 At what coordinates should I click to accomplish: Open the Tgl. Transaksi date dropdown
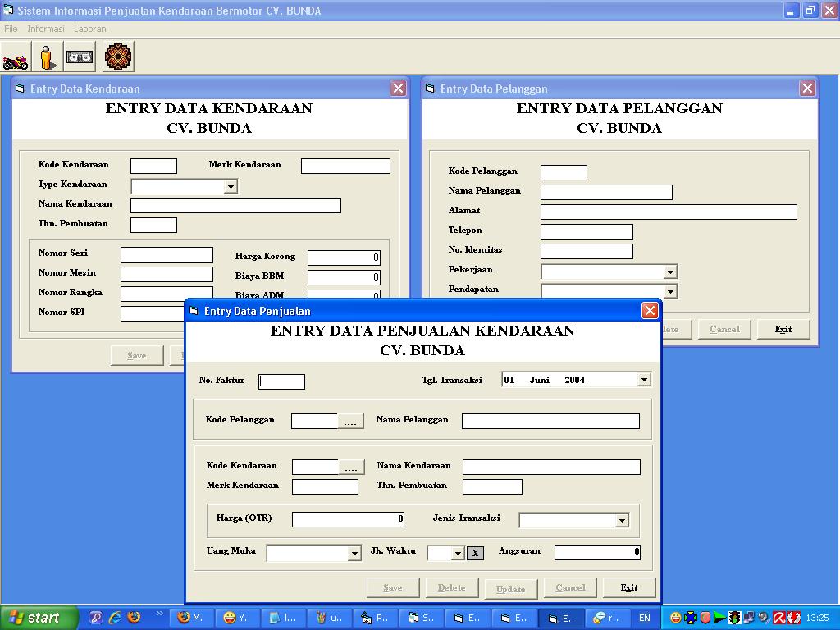click(643, 380)
